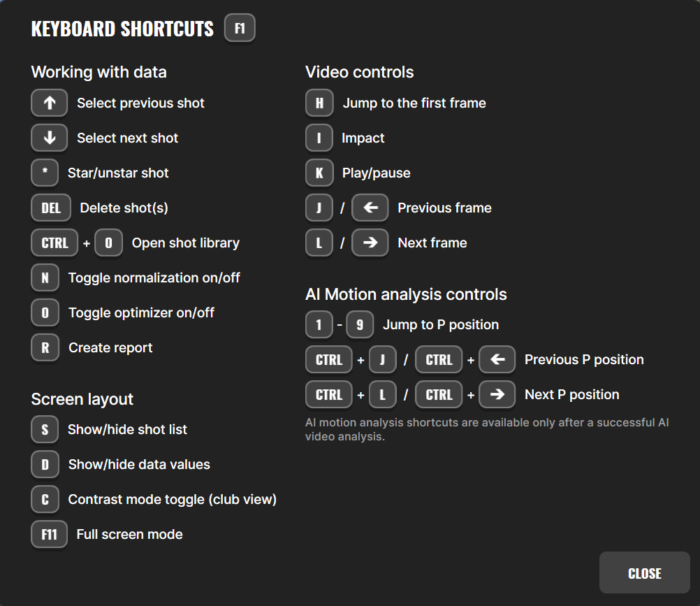Image resolution: width=700 pixels, height=606 pixels.
Task: Click the F11 full screen key icon
Action: click(x=49, y=534)
